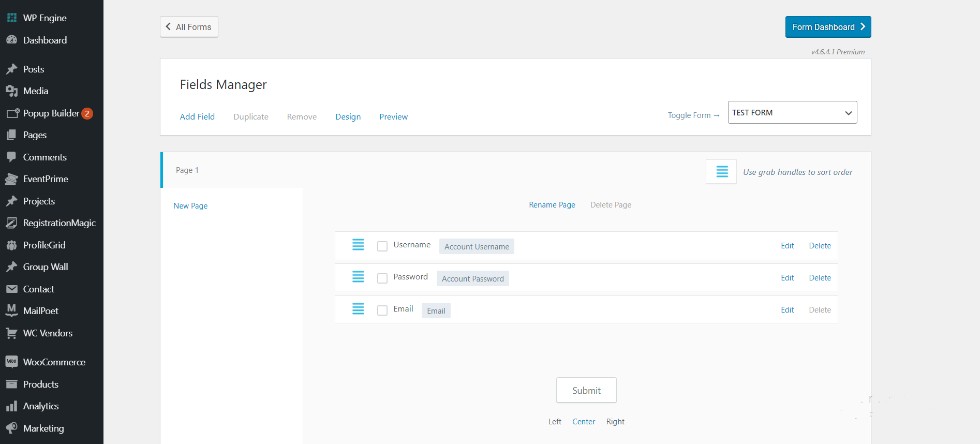Click the WC Vendors cart icon
This screenshot has height=444, width=980.
pyautogui.click(x=11, y=333)
